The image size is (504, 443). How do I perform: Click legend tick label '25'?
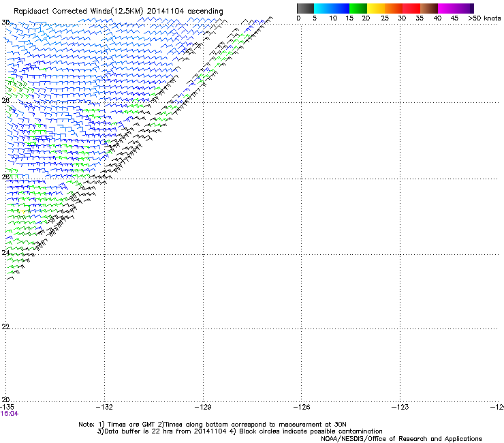[385, 18]
